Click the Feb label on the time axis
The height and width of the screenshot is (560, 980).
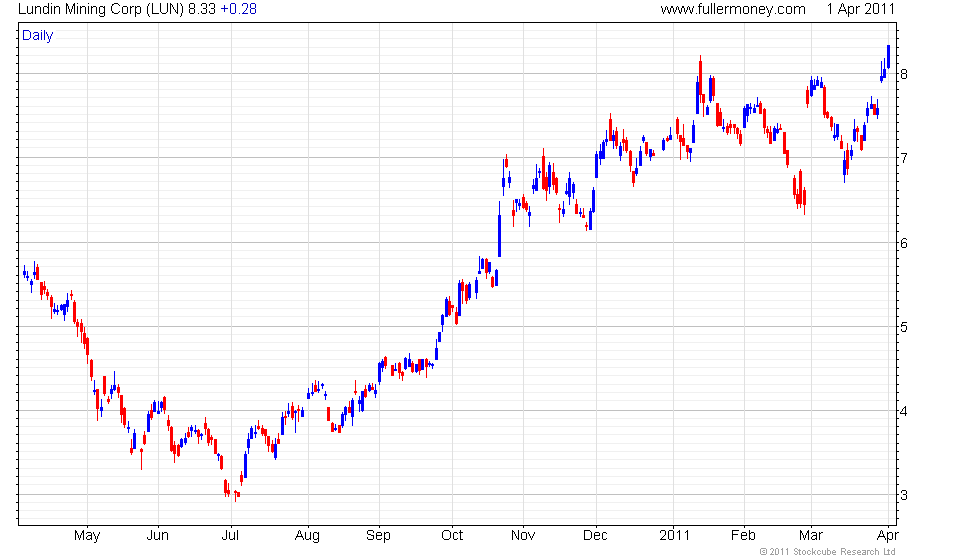tap(743, 535)
